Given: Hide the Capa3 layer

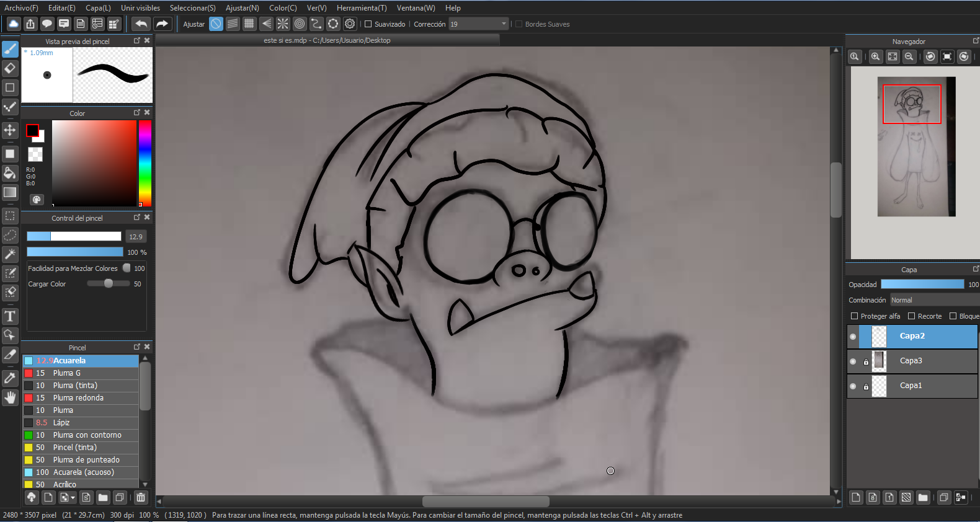Looking at the screenshot, I should pos(853,361).
